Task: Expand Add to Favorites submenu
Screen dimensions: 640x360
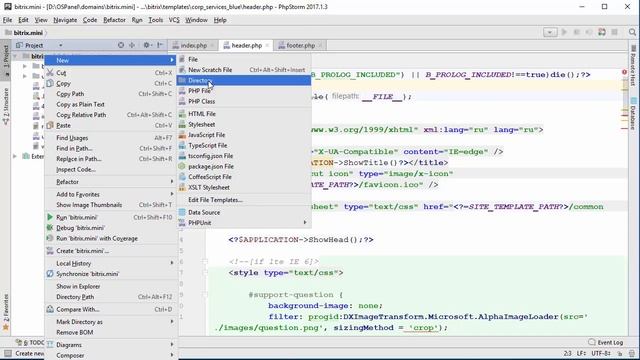Action: pos(110,194)
